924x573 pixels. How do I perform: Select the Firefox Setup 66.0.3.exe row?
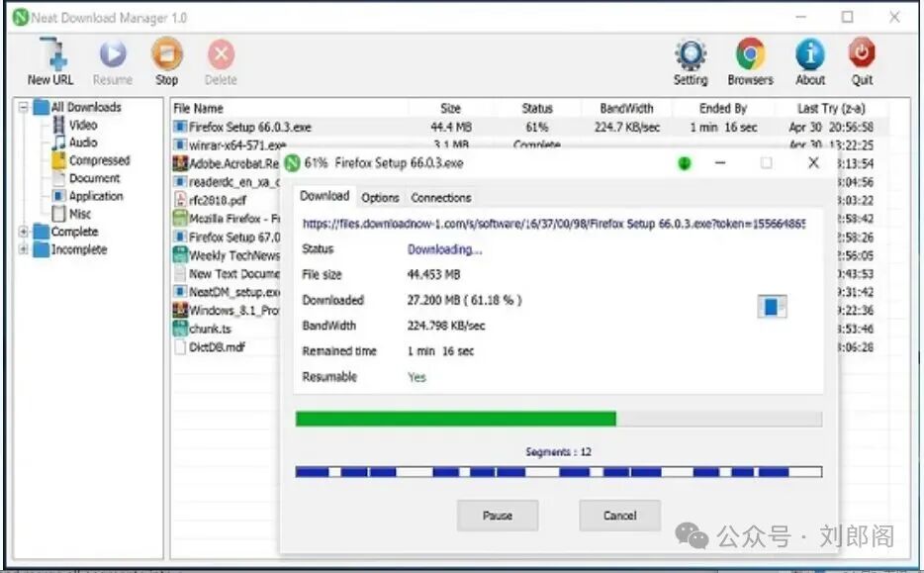530,127
